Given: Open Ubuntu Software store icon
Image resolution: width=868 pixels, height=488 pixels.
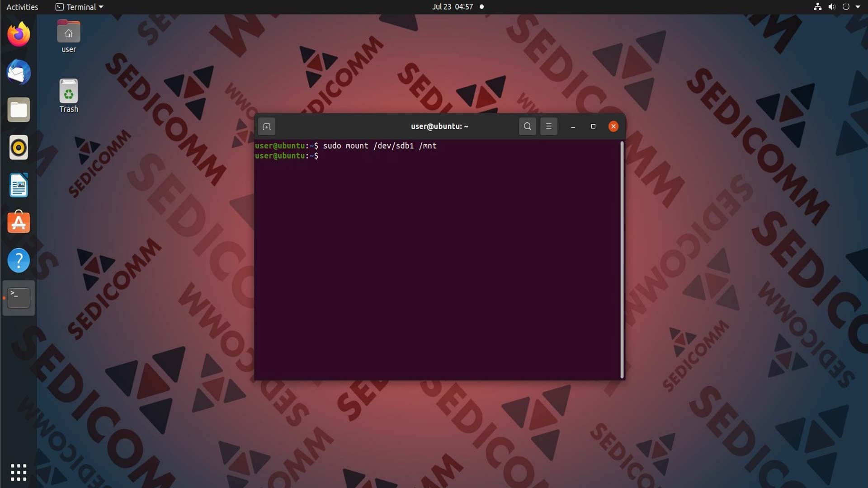Looking at the screenshot, I should 19,222.
